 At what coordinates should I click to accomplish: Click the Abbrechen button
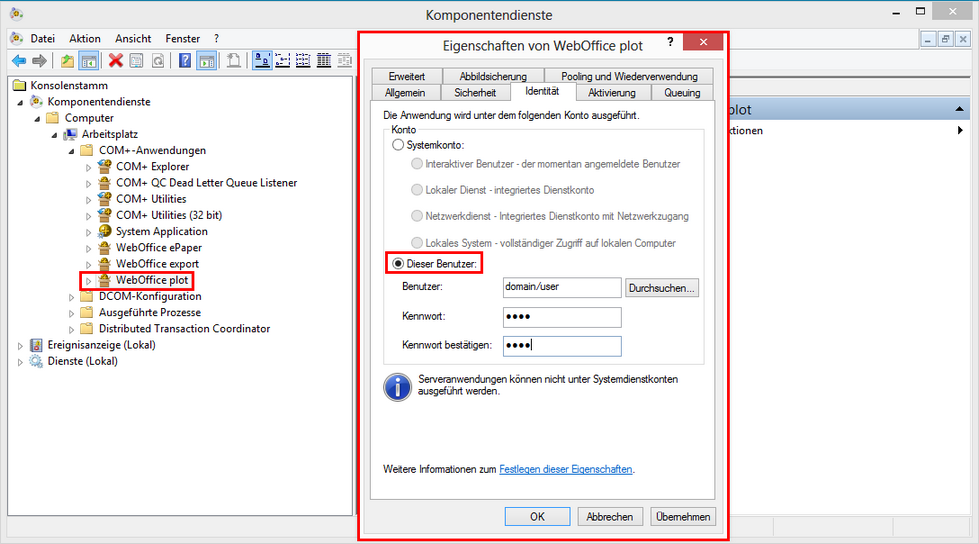[x=609, y=517]
